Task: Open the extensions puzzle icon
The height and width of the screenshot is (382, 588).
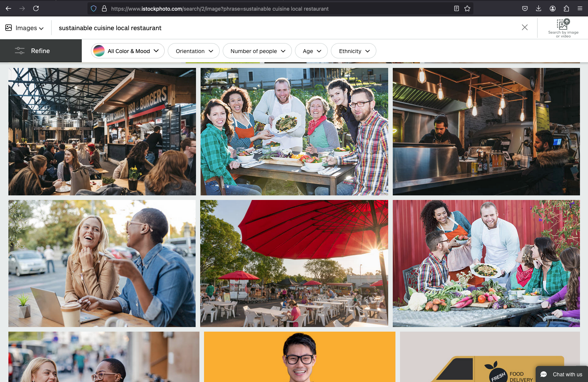Action: 566,8
